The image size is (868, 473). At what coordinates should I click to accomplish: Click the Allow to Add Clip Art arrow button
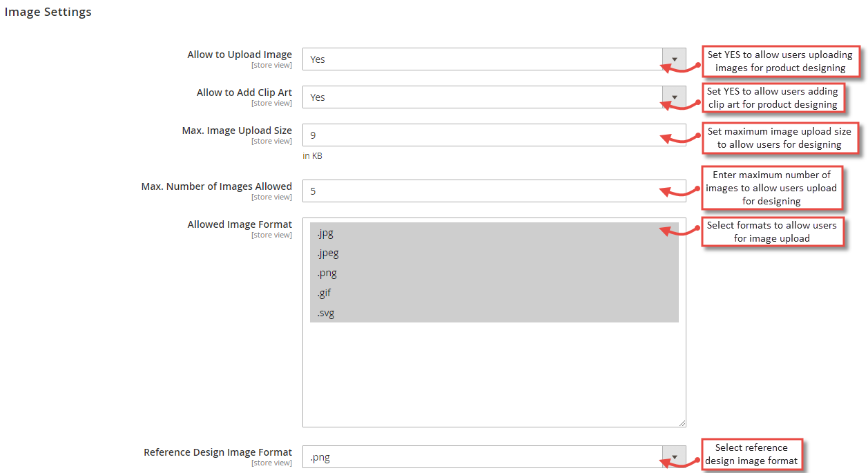674,97
